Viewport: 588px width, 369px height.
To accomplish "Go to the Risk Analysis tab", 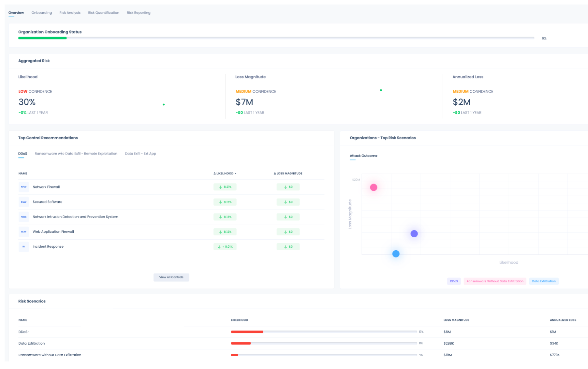I will (x=70, y=13).
